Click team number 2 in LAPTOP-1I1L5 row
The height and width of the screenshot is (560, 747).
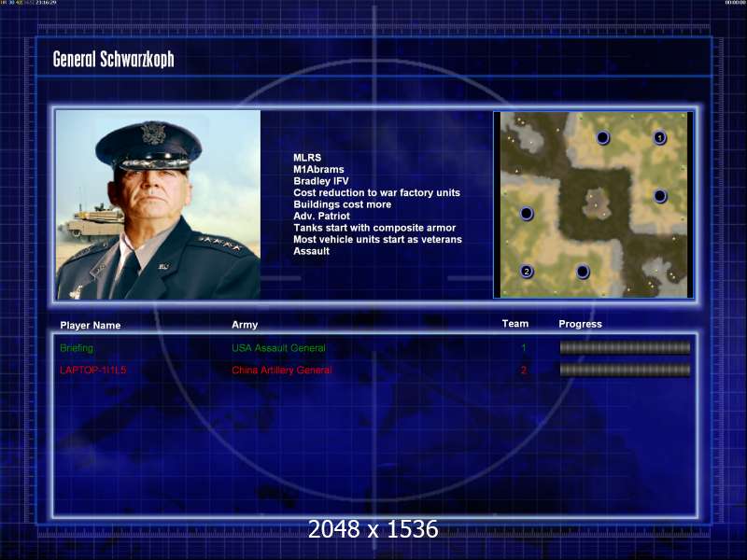coord(524,370)
